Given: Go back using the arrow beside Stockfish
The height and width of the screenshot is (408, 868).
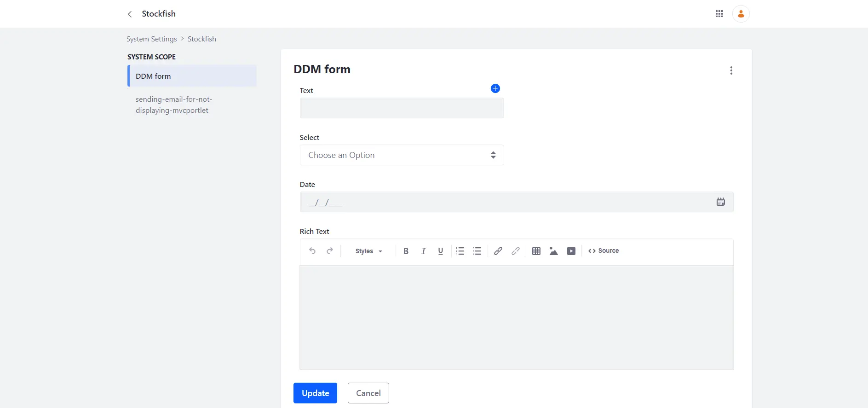Looking at the screenshot, I should coord(130,14).
